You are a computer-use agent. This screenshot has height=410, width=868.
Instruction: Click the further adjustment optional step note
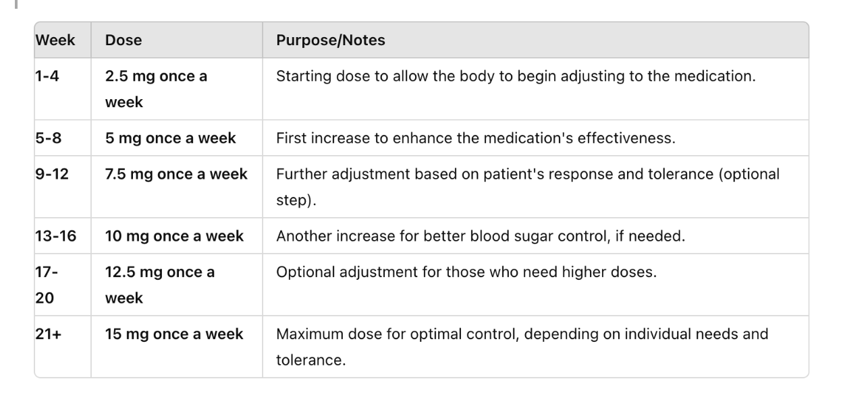[528, 187]
